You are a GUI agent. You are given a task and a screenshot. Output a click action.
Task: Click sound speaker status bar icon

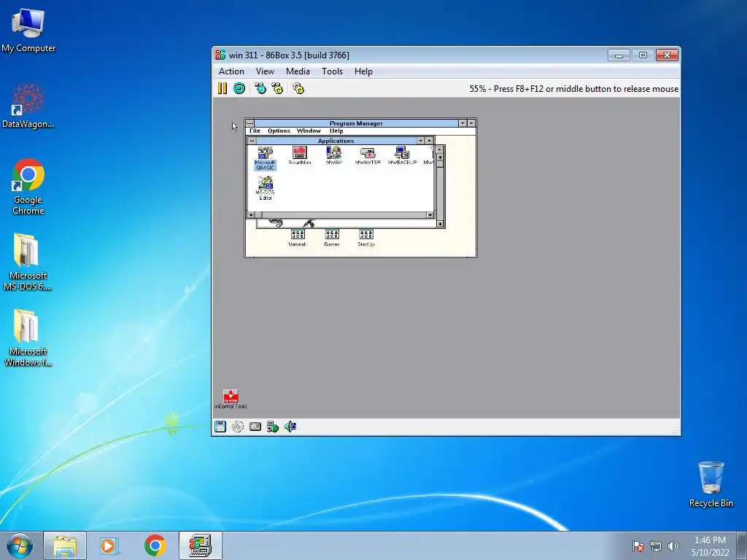[290, 427]
